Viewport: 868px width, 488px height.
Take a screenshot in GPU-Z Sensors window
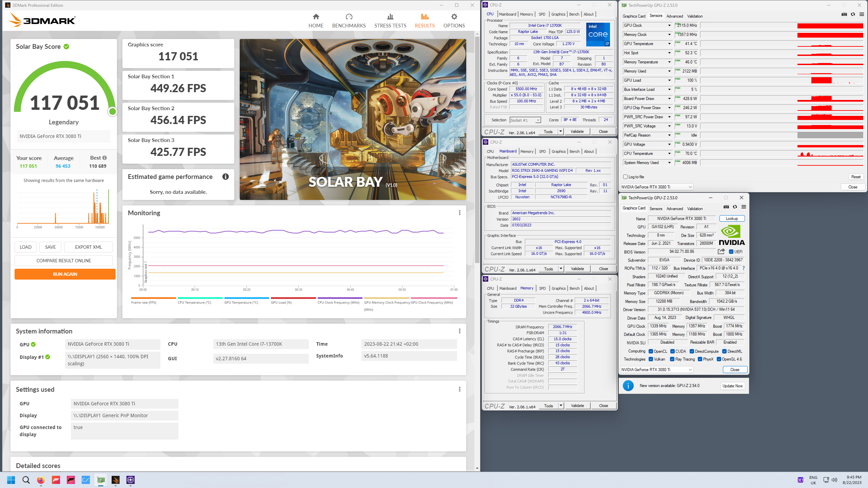tap(844, 15)
